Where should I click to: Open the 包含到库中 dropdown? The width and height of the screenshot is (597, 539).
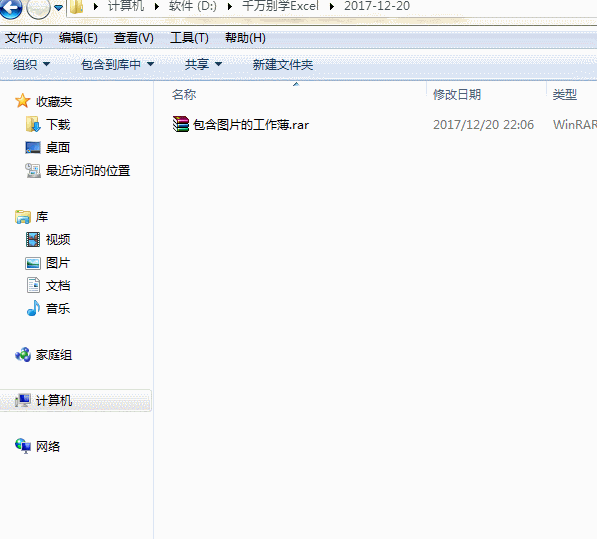(x=117, y=64)
